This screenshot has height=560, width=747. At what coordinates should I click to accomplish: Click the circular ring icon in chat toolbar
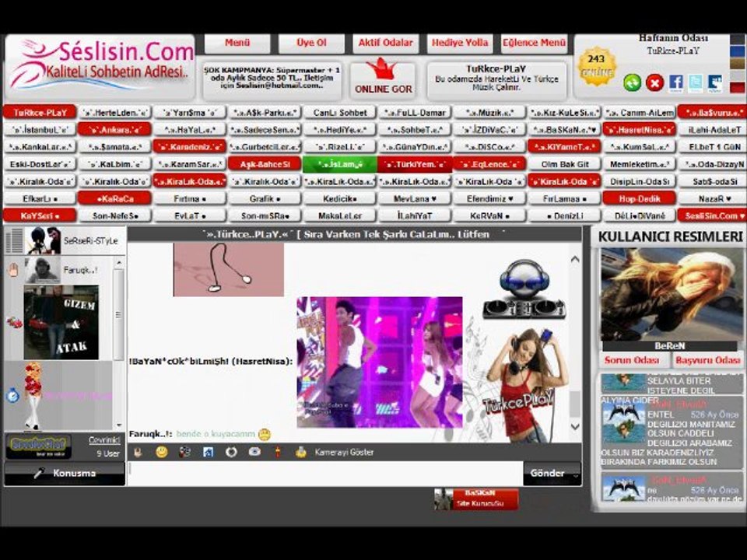click(231, 452)
